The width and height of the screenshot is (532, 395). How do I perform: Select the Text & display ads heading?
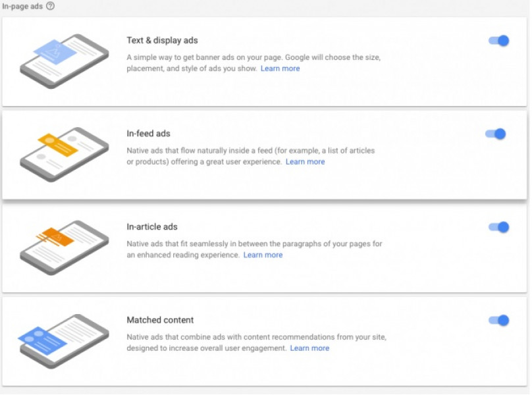pyautogui.click(x=162, y=40)
